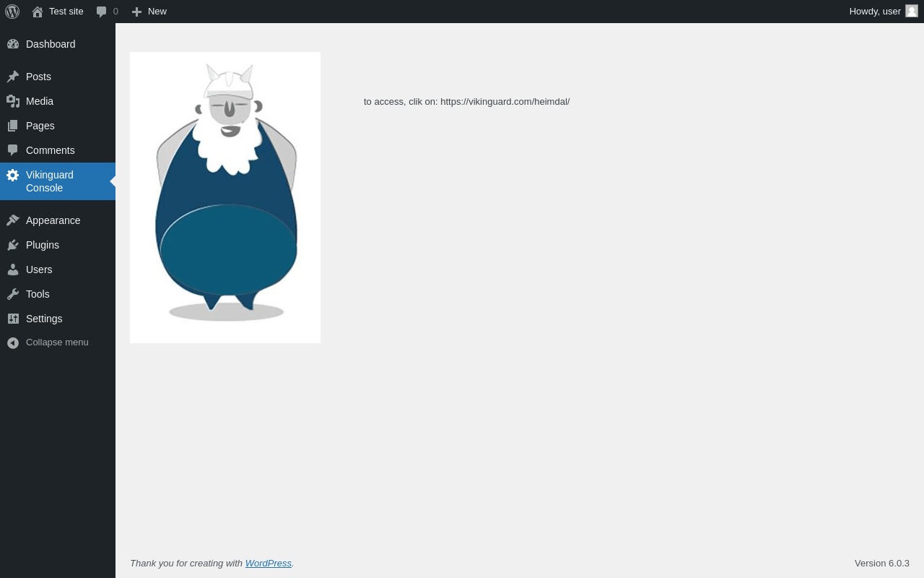Select Vikinguard Console menu label
This screenshot has height=578, width=924.
pyautogui.click(x=50, y=181)
